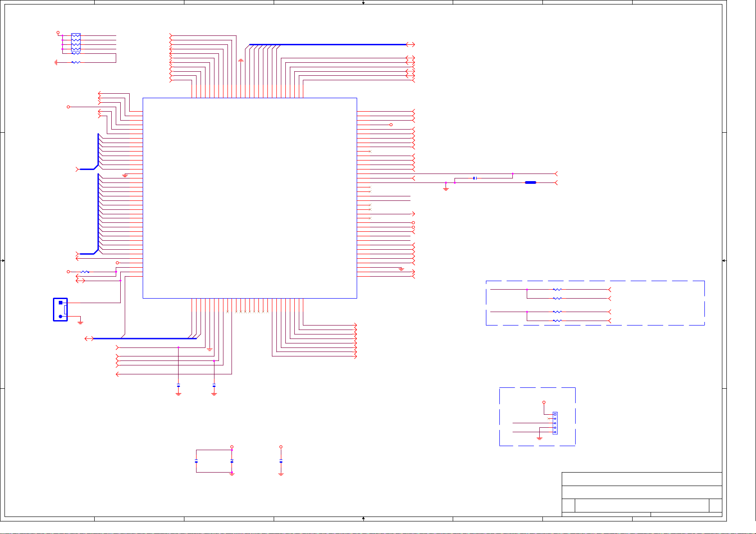756x534 pixels.
Task: Select the power circle above the five-pin header
Action: click(544, 403)
